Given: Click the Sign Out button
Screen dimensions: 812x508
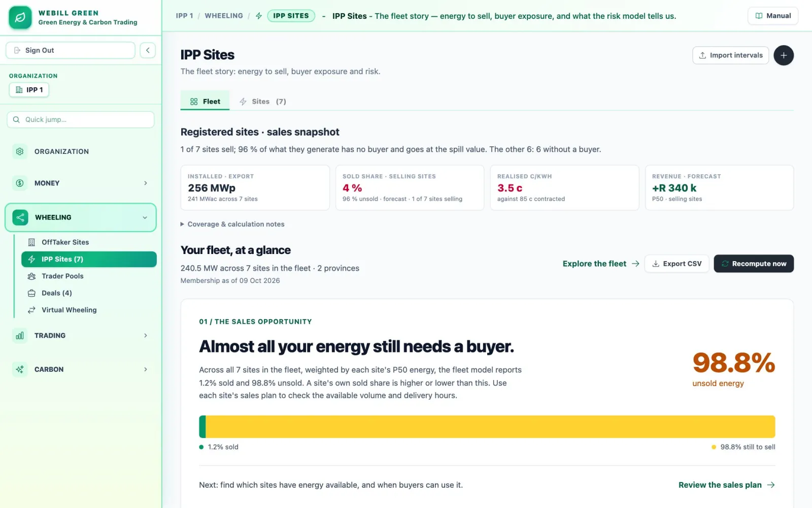Looking at the screenshot, I should 71,50.
